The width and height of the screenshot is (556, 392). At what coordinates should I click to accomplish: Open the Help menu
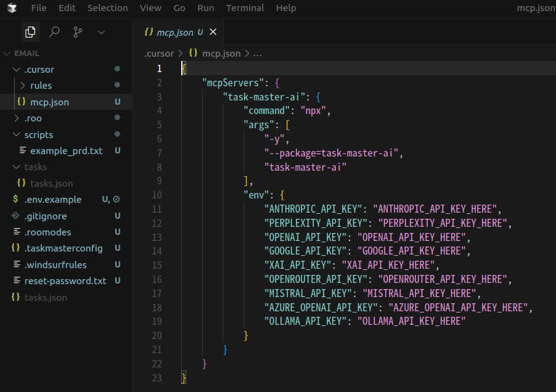pos(286,8)
